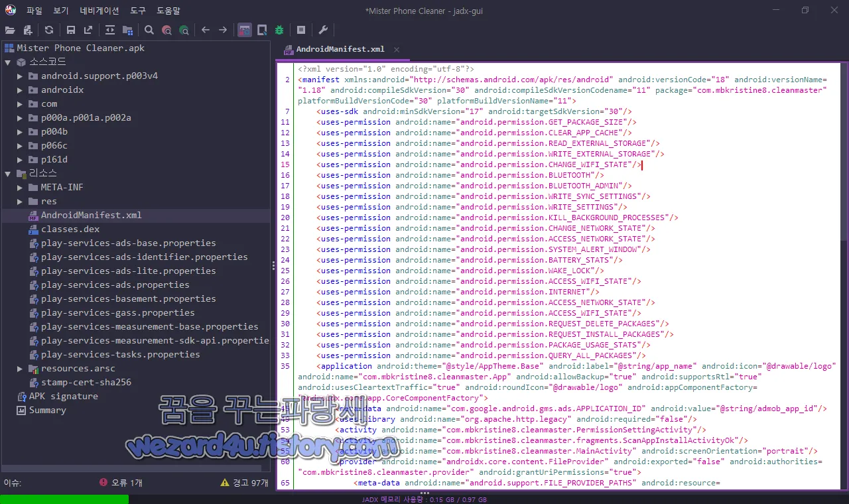Open class search with the red magnifier icon
Viewport: 849px width, 504px height.
pyautogui.click(x=166, y=30)
